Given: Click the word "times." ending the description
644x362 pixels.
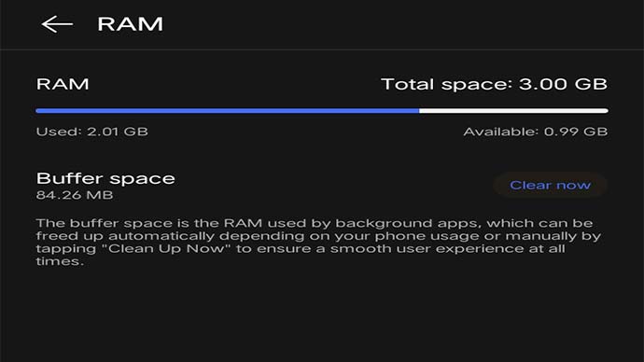Looking at the screenshot, I should (x=60, y=261).
